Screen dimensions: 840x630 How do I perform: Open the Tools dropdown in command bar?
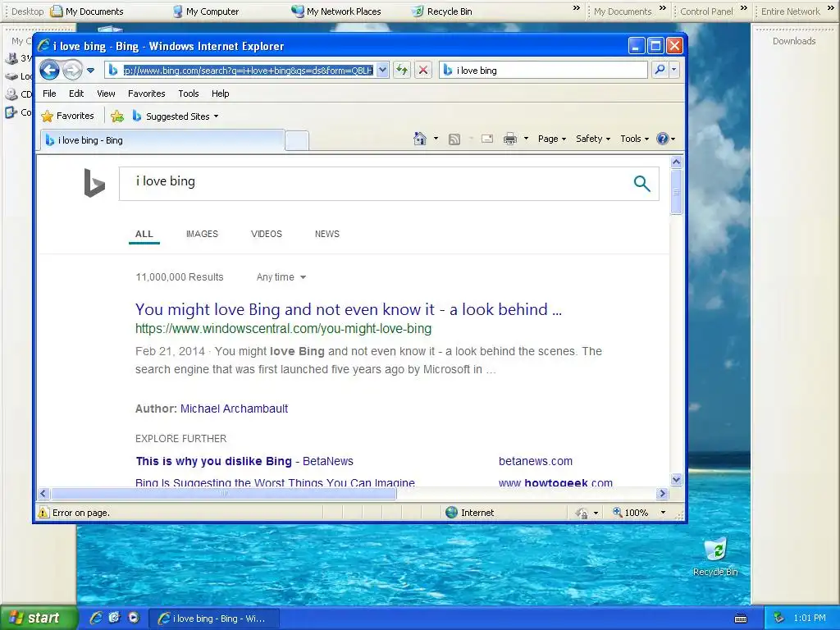tap(634, 139)
